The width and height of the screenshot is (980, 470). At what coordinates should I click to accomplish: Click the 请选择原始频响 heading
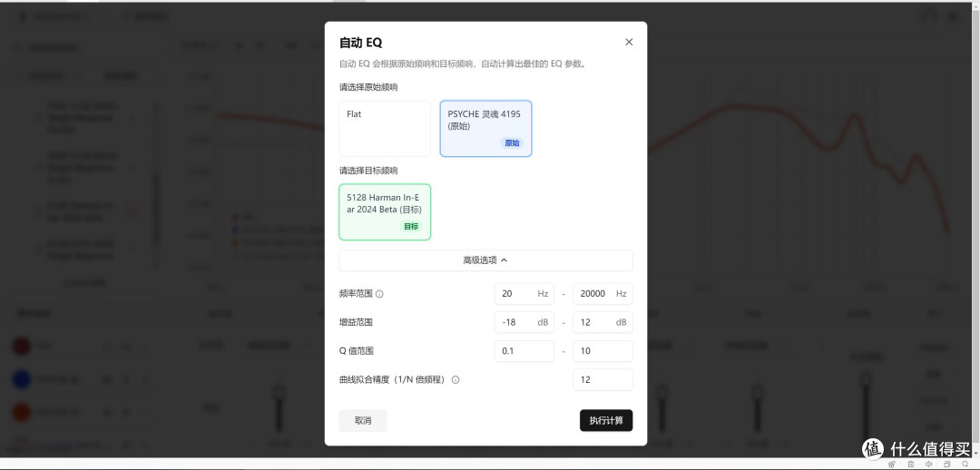coord(368,87)
